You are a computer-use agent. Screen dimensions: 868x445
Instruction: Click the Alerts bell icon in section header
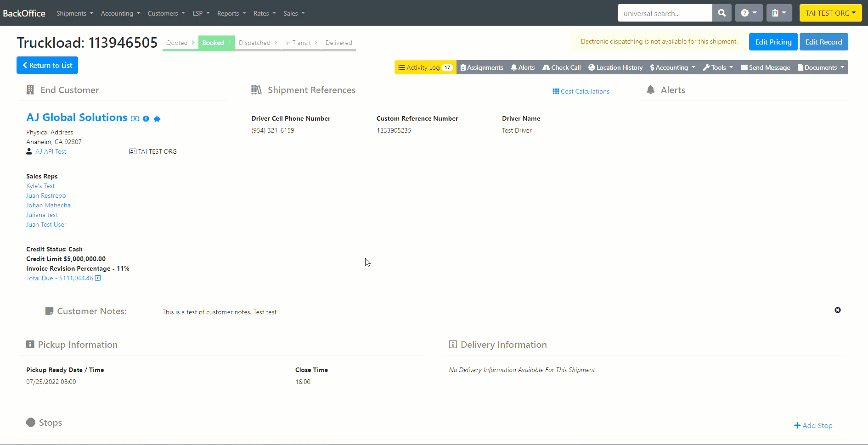(650, 90)
